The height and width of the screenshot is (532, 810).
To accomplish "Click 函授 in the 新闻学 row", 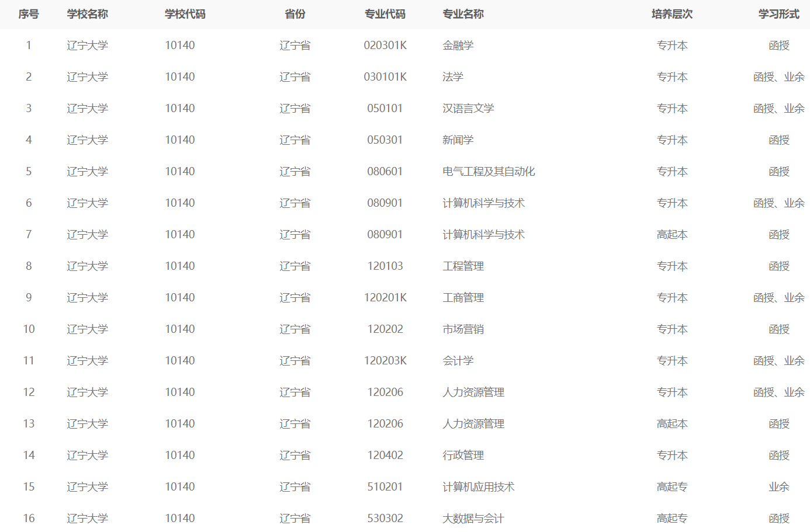I will coord(779,140).
